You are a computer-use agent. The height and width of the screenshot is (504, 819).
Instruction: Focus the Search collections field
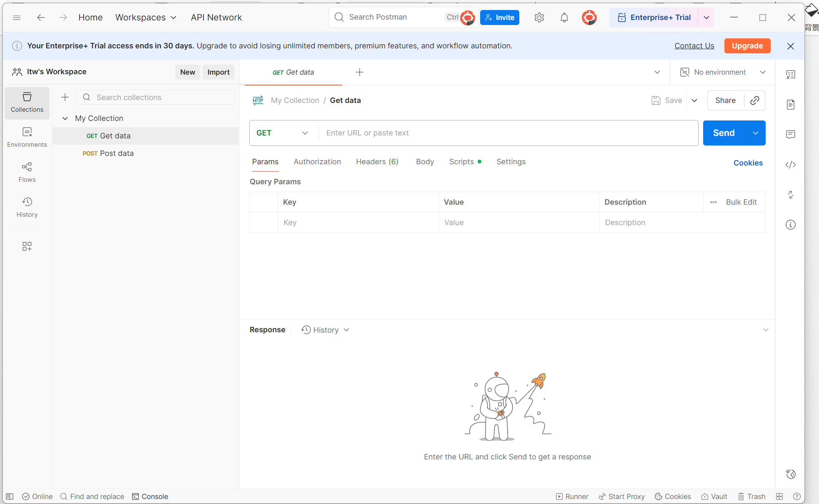click(x=155, y=98)
